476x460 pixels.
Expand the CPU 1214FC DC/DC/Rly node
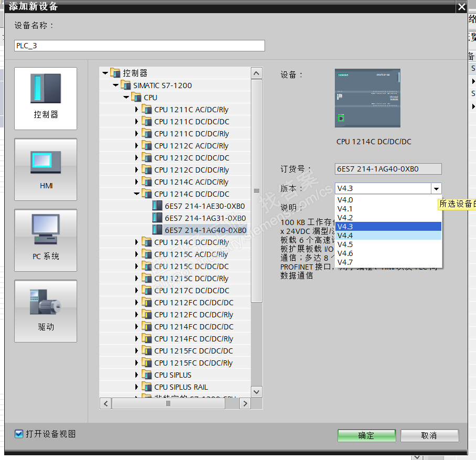click(x=136, y=338)
